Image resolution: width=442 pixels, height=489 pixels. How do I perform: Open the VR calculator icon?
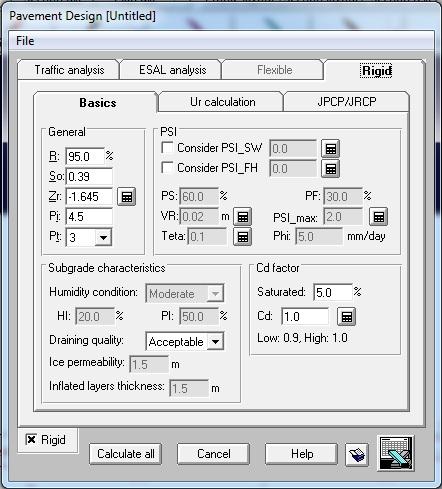click(x=242, y=217)
